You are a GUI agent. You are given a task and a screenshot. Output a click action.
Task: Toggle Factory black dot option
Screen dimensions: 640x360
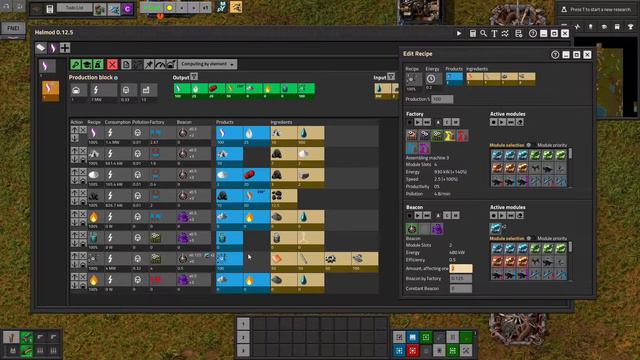pyautogui.click(x=409, y=122)
